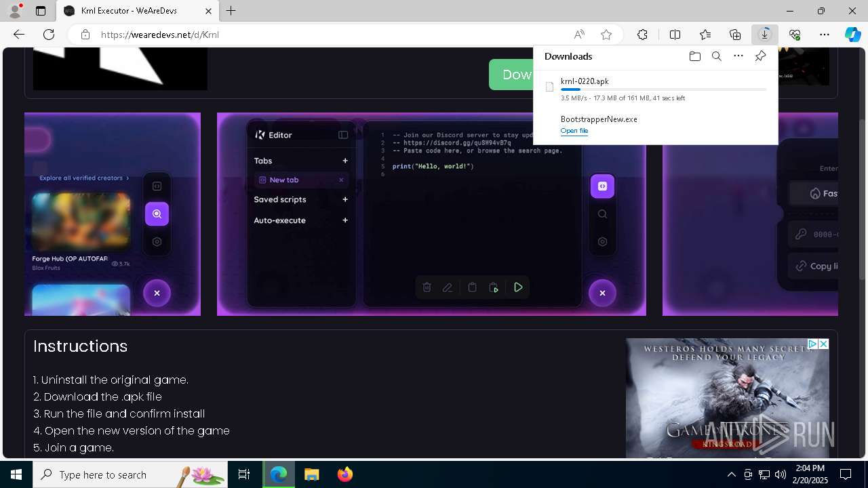Show hidden system tray icons

pos(731,474)
